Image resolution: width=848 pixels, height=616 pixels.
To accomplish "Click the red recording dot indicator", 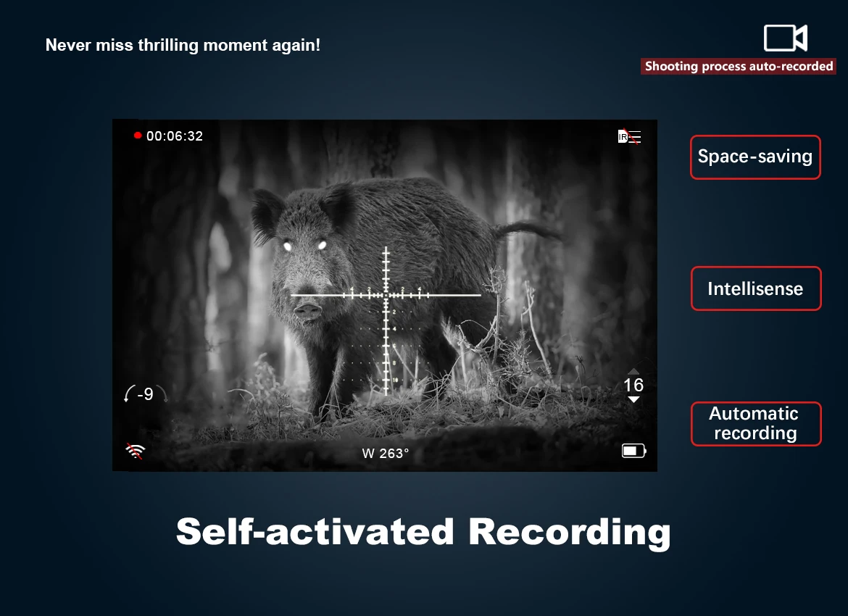I will click(x=138, y=136).
